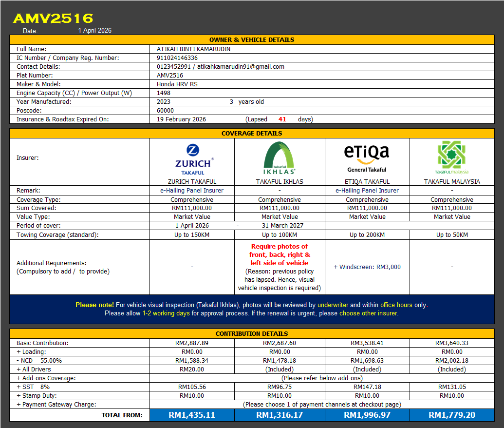Pick the RM1,779.20 Takaful Malaysia total
Image resolution: width=504 pixels, height=428 pixels.
452,415
